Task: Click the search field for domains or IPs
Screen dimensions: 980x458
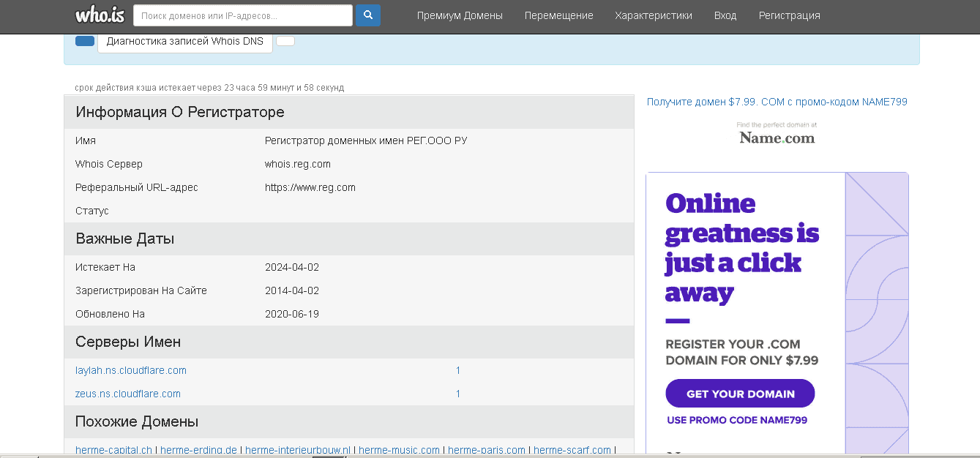Action: click(x=243, y=15)
